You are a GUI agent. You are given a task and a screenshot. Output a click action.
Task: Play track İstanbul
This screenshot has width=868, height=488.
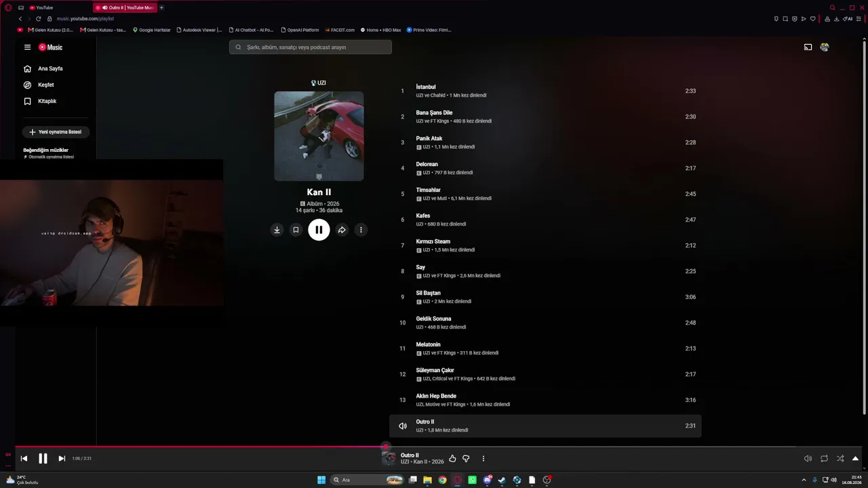click(545, 91)
